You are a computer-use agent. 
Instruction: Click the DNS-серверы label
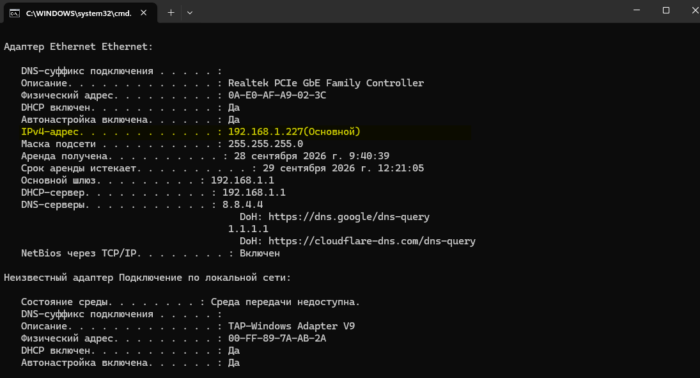53,205
